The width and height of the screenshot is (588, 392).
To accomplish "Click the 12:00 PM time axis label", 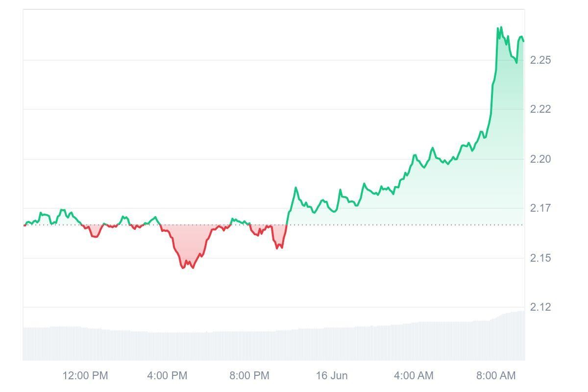I will point(85,376).
